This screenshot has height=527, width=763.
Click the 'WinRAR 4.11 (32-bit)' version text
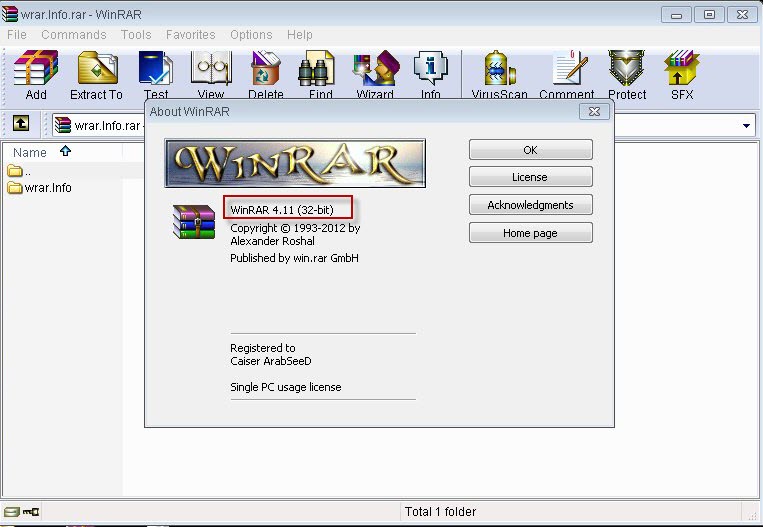[x=282, y=210]
